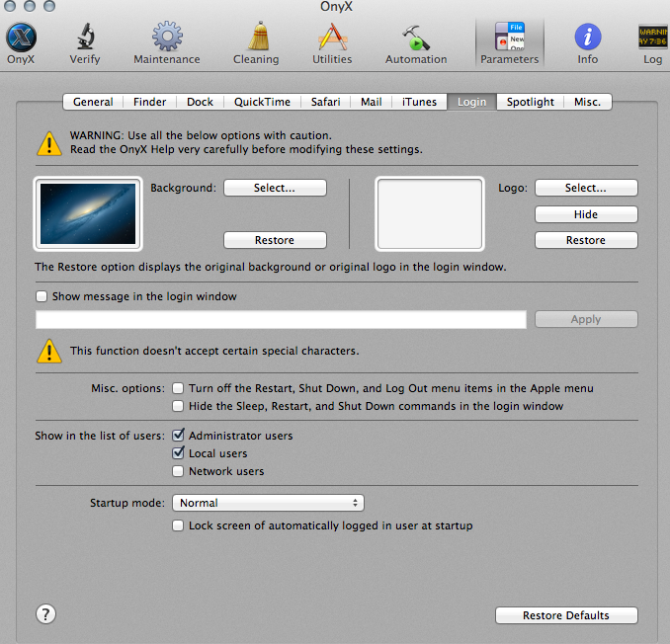Image resolution: width=670 pixels, height=644 pixels.
Task: Click Restore under Logo
Action: coord(586,240)
